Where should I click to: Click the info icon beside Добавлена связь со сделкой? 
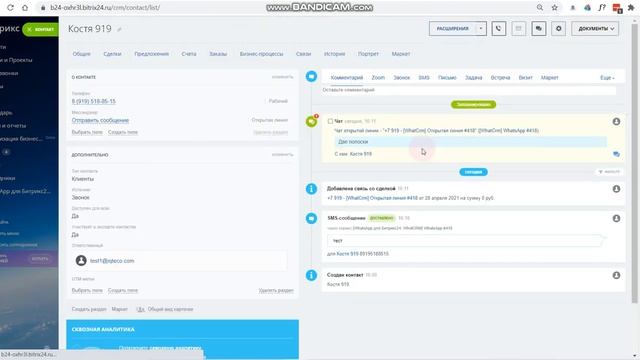[311, 189]
